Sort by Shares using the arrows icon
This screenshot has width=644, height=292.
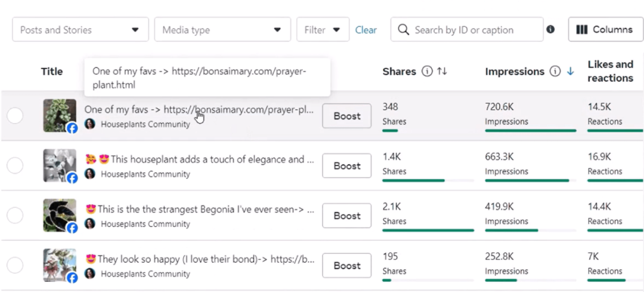pos(442,72)
